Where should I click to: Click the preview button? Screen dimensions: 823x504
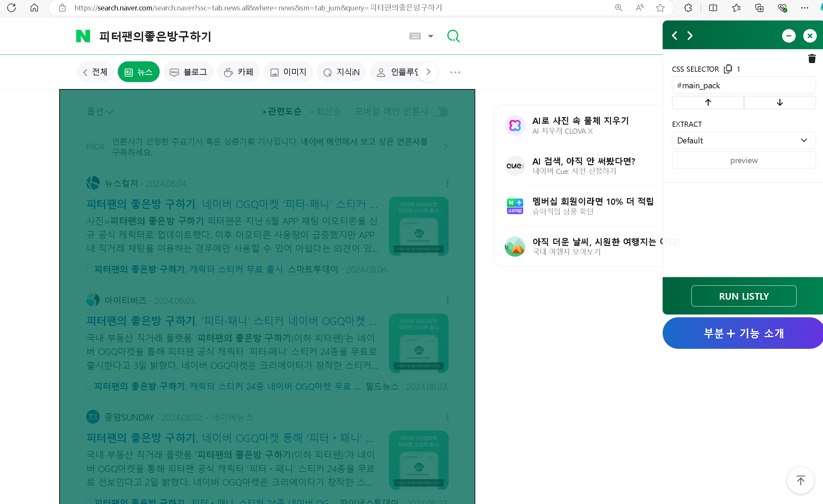point(744,160)
